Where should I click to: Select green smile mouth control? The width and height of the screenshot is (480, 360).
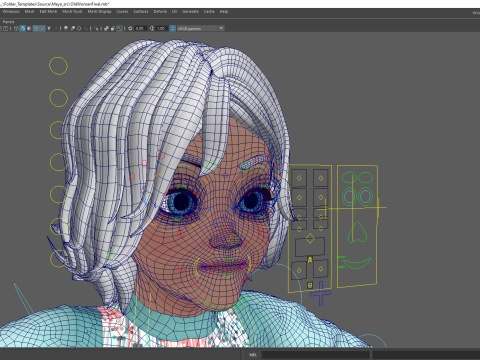[357, 263]
